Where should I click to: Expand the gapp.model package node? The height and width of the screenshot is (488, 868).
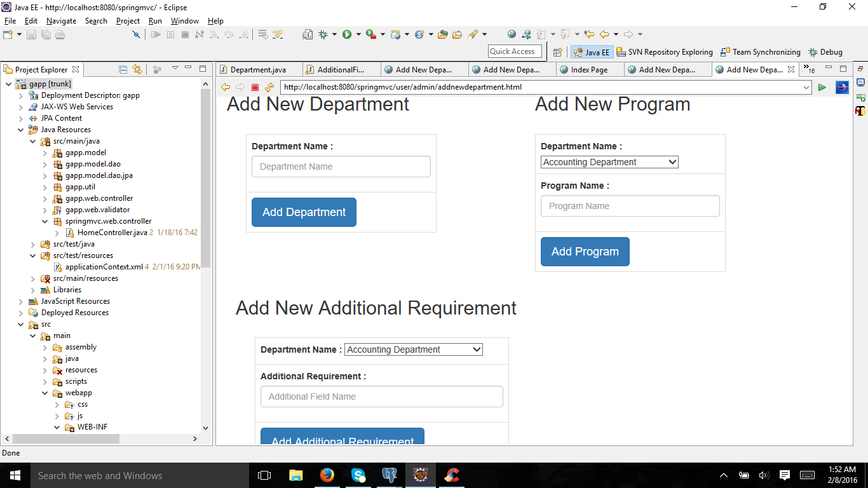(x=45, y=152)
